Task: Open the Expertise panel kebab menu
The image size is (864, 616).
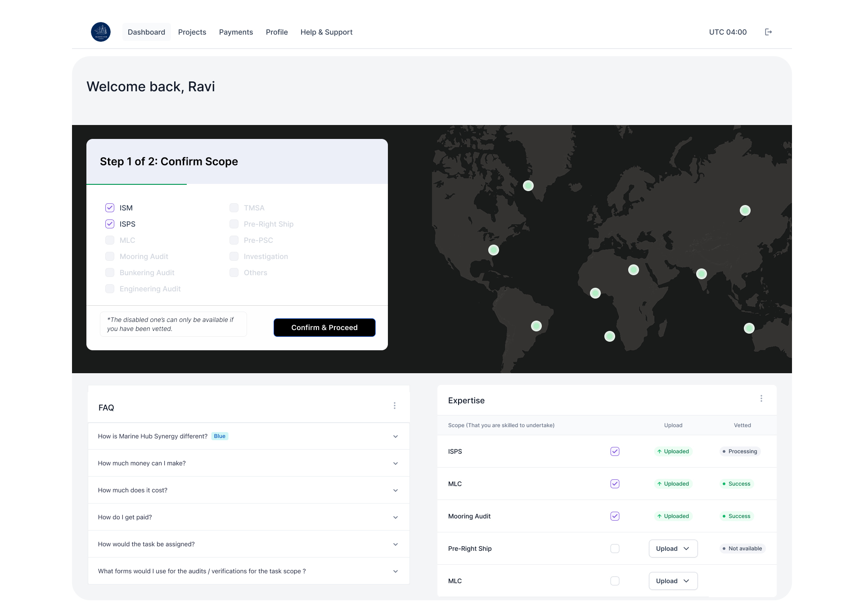Action: click(x=761, y=398)
